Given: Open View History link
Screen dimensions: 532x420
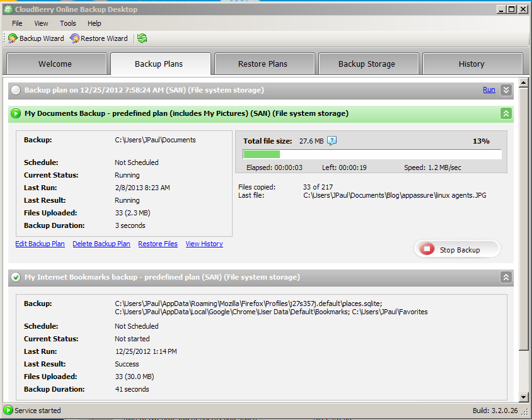Looking at the screenshot, I should pyautogui.click(x=204, y=244).
